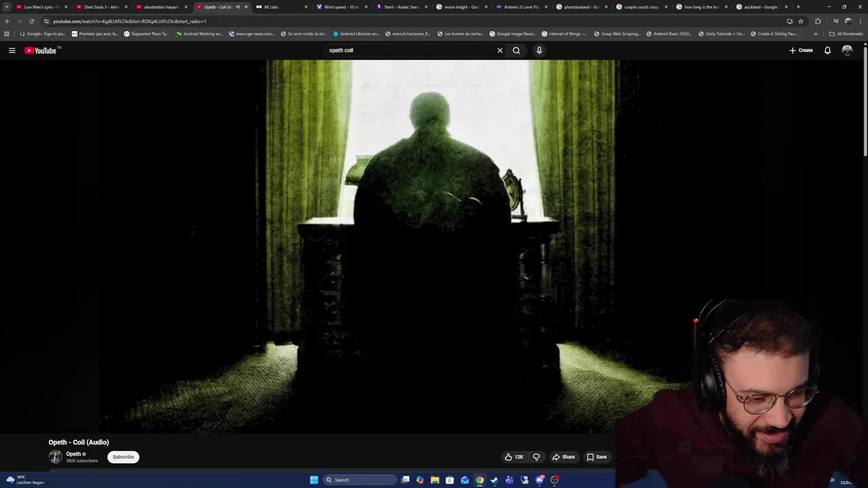
Task: Click the Windows taskbar Search box
Action: (359, 480)
